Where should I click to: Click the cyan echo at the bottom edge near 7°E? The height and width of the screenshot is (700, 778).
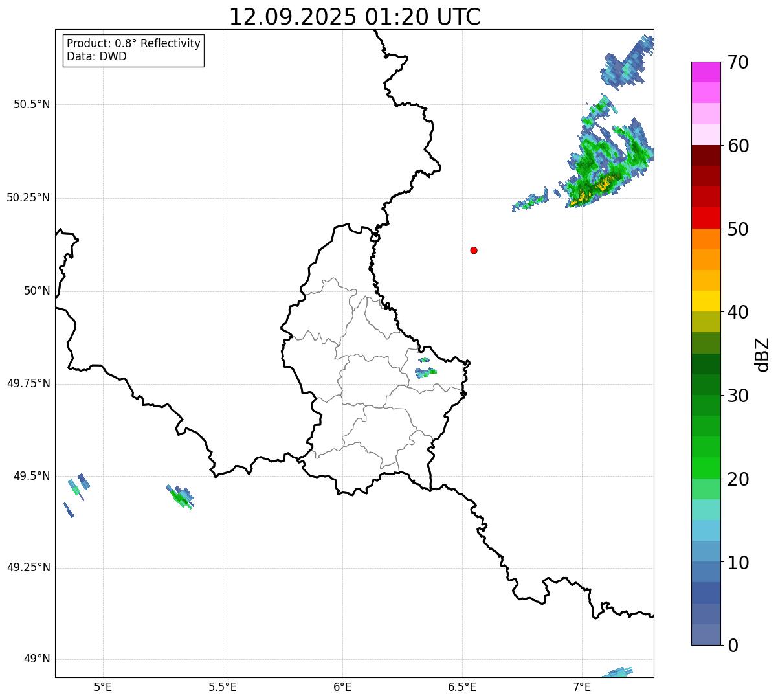coord(617,672)
